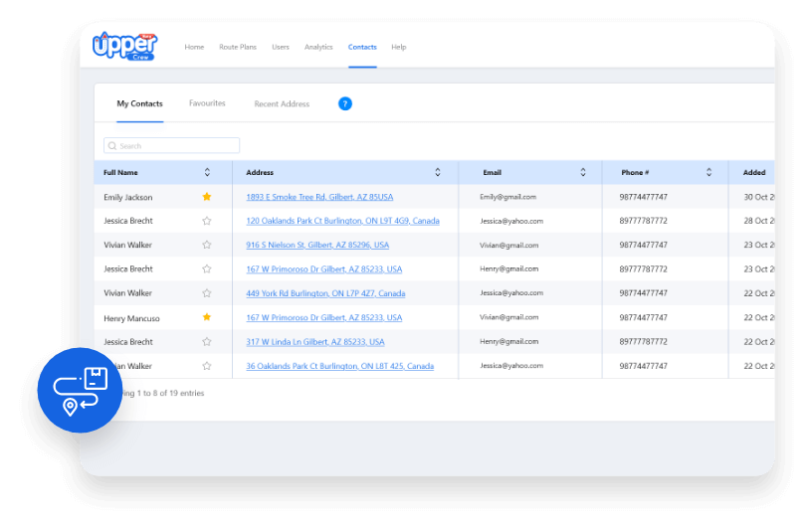Sort table using Email column arrows

click(583, 172)
